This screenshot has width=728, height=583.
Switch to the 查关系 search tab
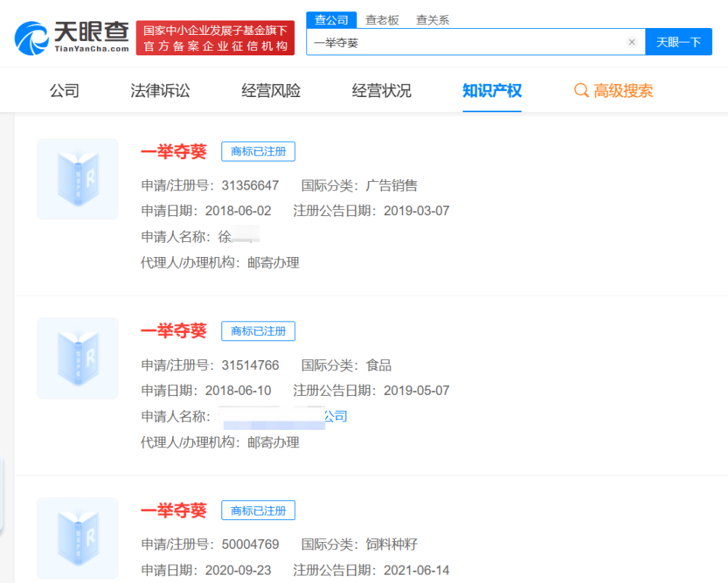coord(433,20)
